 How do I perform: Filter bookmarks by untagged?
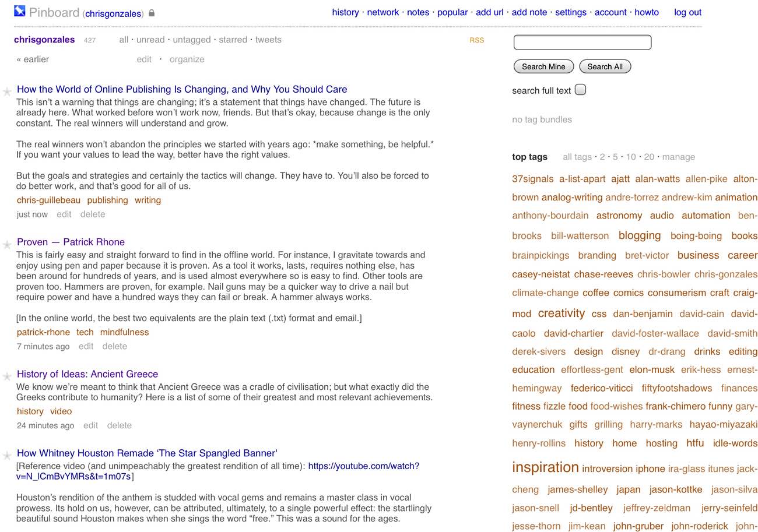(192, 40)
